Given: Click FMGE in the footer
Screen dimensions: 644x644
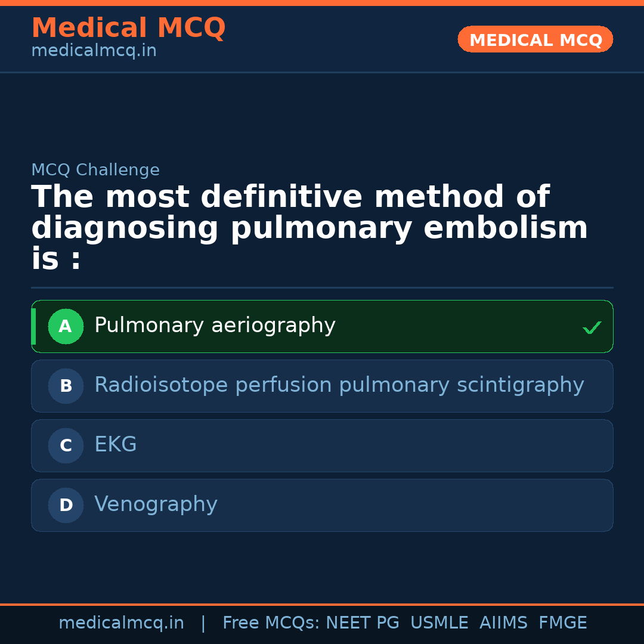Looking at the screenshot, I should (563, 623).
